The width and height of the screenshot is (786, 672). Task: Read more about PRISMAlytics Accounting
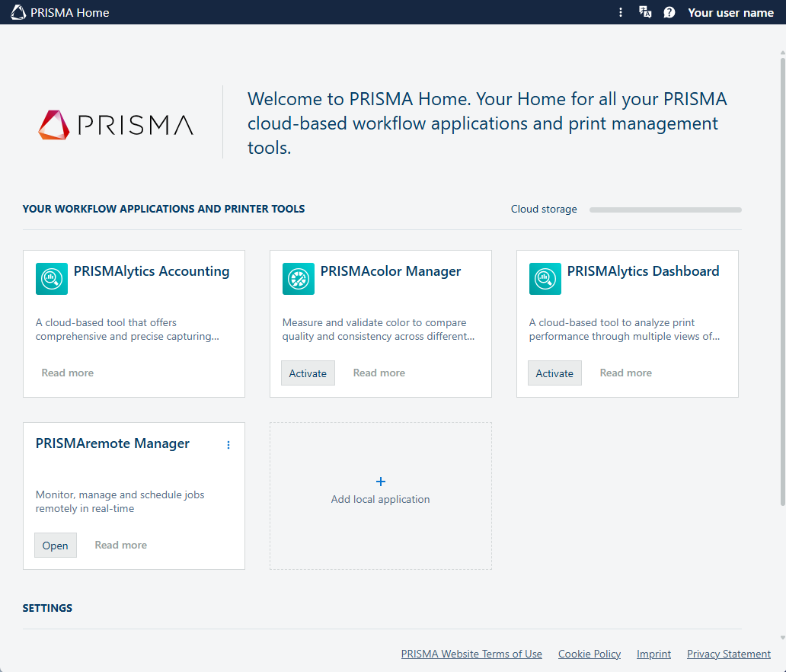coord(68,373)
